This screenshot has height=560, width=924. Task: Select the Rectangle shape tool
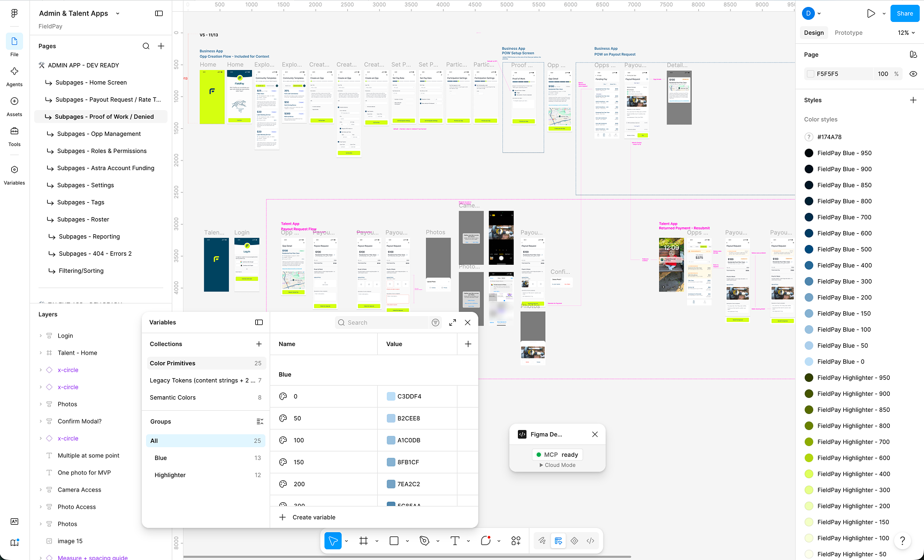click(x=394, y=541)
